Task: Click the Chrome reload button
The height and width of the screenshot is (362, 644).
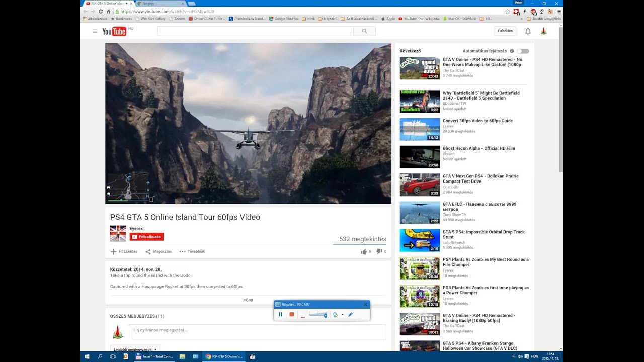Action: pos(100,11)
